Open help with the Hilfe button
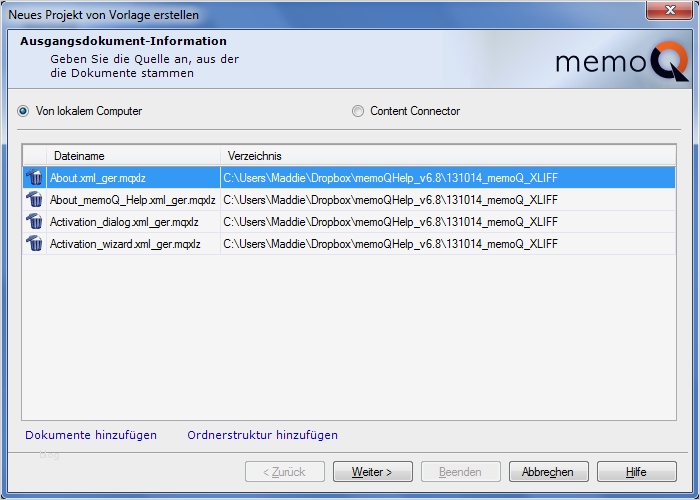This screenshot has width=700, height=500. pyautogui.click(x=637, y=472)
